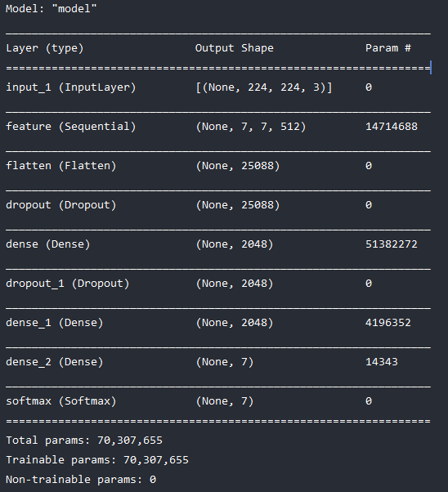Click the 'dense_2 (Dense)' layer name
Viewport: 448px width, 492px height.
[54, 362]
